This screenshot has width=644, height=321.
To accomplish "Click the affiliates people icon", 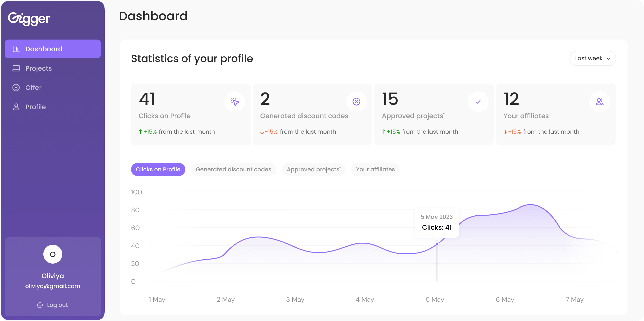I will [599, 102].
